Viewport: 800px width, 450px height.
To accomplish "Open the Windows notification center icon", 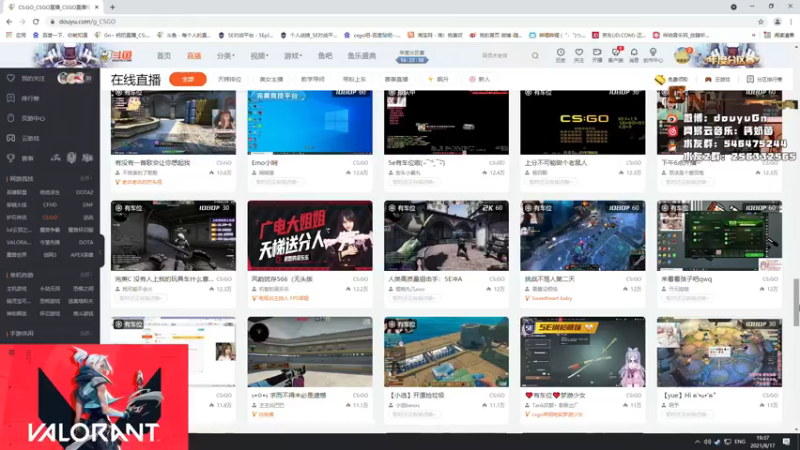I will (x=786, y=441).
